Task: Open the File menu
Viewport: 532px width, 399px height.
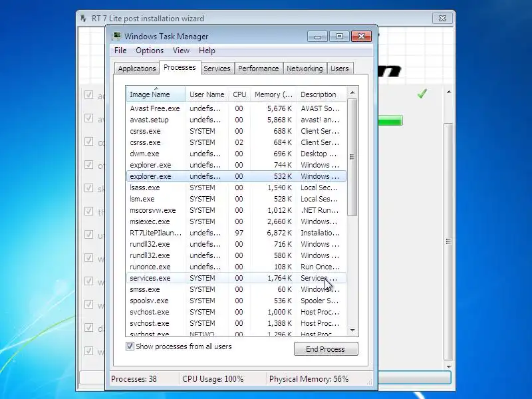Action: click(120, 51)
